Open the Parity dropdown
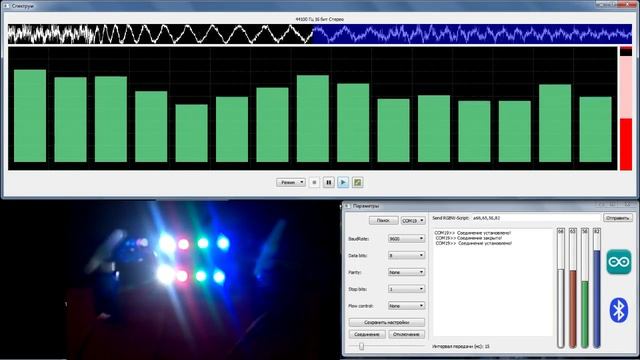The width and height of the screenshot is (640, 360). (x=406, y=272)
